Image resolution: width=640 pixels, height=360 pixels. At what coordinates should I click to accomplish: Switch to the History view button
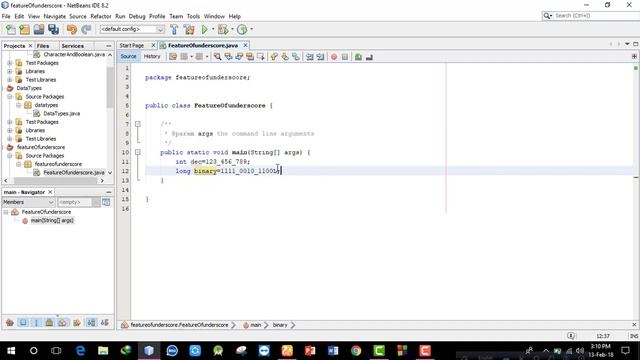click(152, 56)
